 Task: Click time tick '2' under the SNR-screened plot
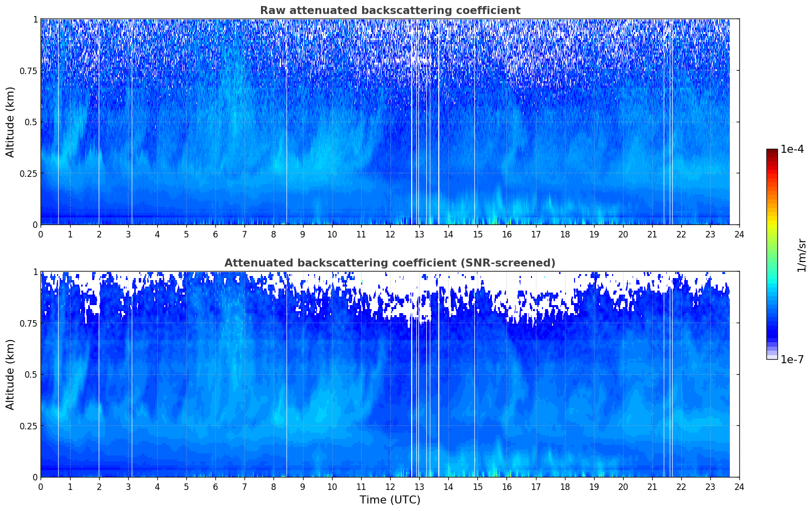tap(99, 486)
